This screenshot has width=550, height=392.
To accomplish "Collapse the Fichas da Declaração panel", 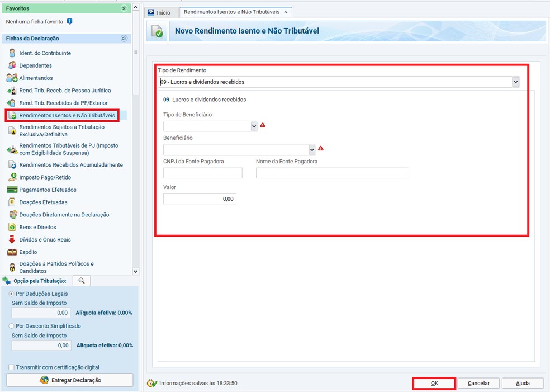I will pyautogui.click(x=124, y=39).
